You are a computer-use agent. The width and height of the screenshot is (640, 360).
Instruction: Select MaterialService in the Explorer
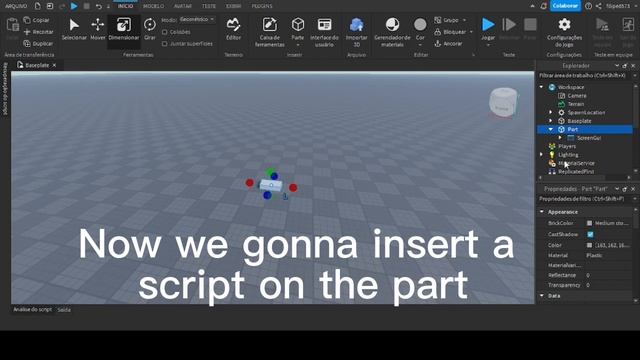click(x=576, y=163)
